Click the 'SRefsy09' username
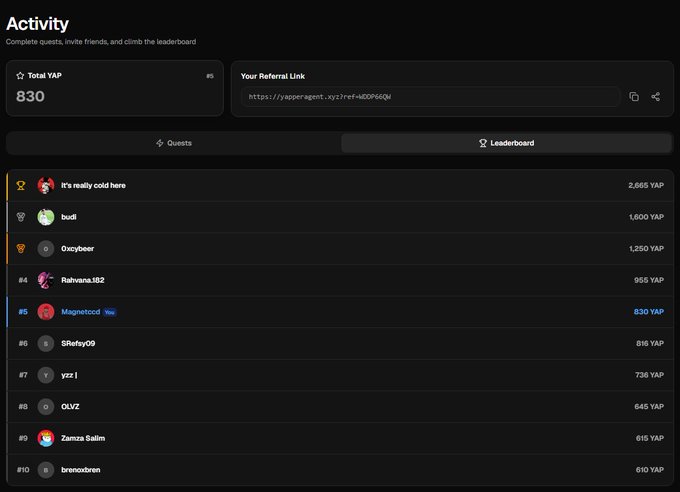 [78, 343]
